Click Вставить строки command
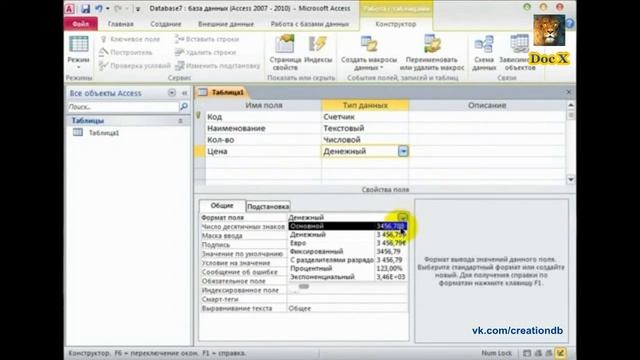The image size is (640, 360). 207,39
